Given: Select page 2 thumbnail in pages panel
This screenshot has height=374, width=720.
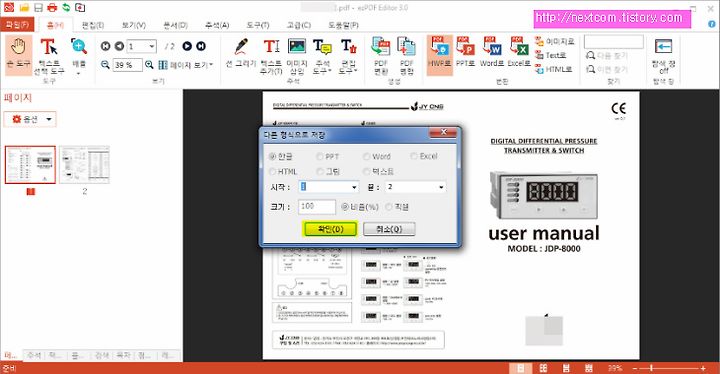Looking at the screenshot, I should coord(84,165).
